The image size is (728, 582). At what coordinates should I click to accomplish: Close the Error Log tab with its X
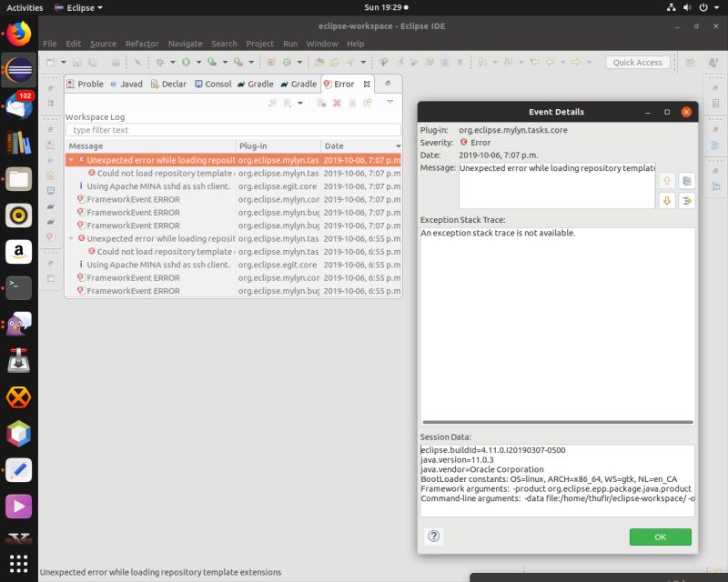click(x=367, y=84)
